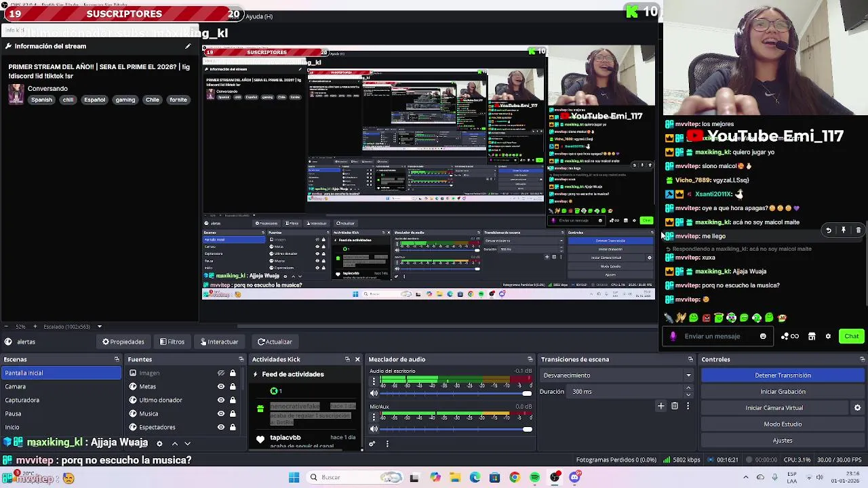Open Filtros for selected source
The height and width of the screenshot is (488, 868).
172,342
